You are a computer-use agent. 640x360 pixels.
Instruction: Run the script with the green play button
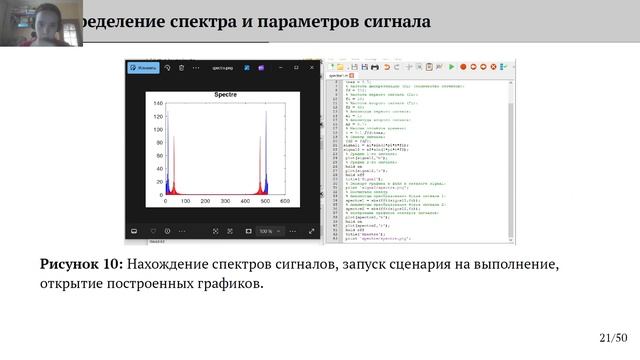click(x=451, y=67)
